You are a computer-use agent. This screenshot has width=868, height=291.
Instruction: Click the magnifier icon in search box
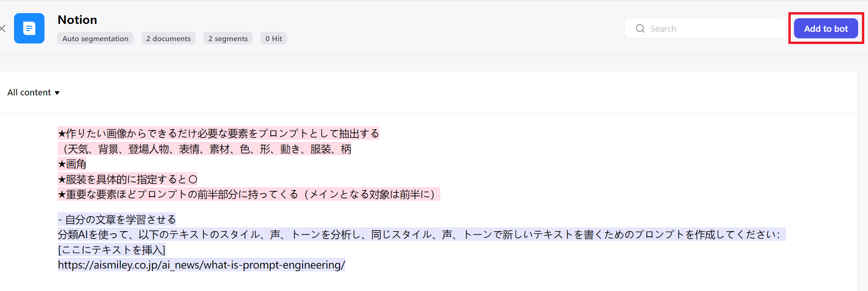640,29
